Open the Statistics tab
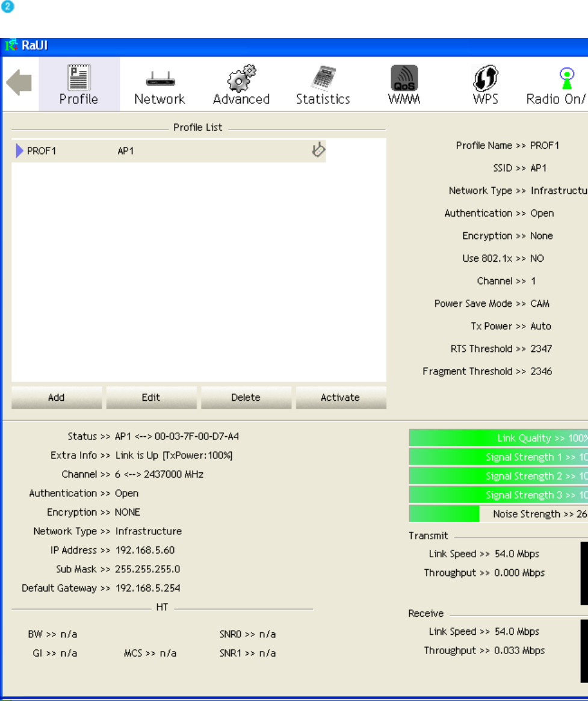The height and width of the screenshot is (701, 588). point(323,84)
